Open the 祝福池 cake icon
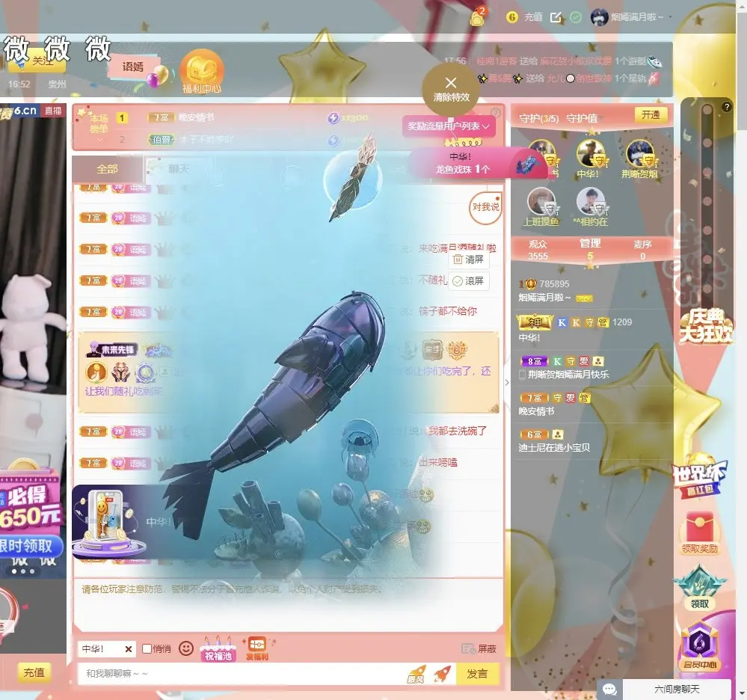Viewport: 747px width, 700px height. pyautogui.click(x=218, y=648)
